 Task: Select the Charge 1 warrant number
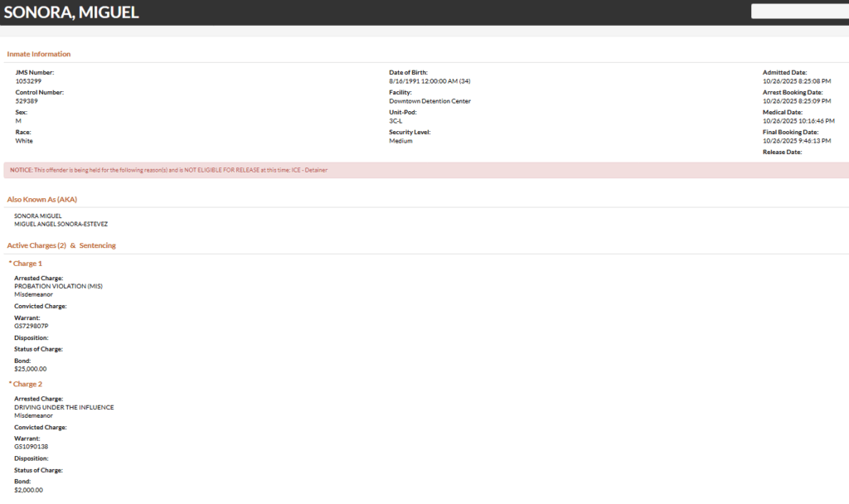[32, 326]
